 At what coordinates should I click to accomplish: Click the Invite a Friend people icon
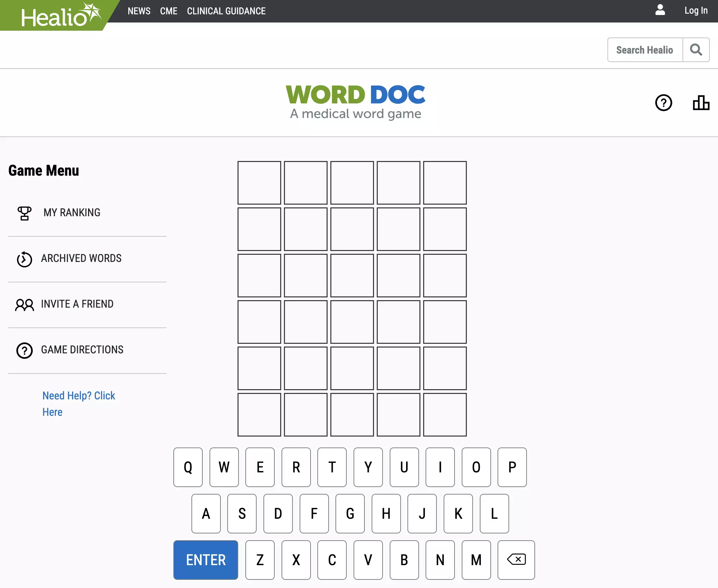24,305
